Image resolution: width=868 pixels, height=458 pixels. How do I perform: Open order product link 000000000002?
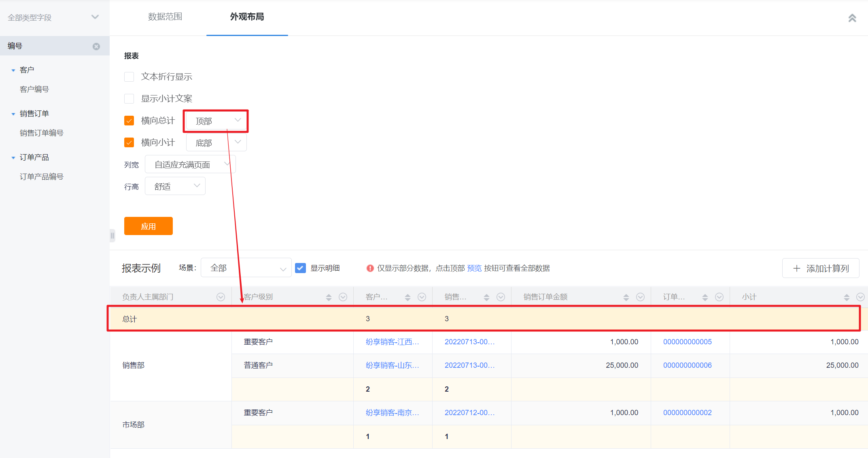click(x=687, y=413)
